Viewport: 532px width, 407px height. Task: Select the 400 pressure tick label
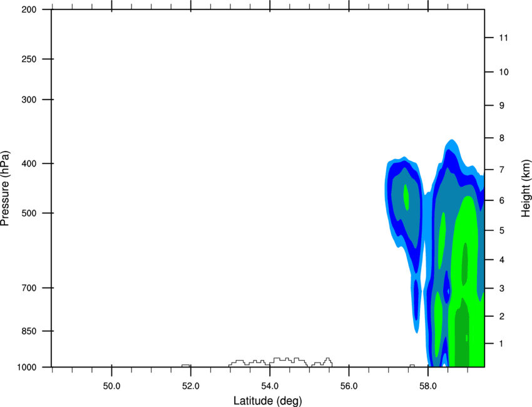click(29, 163)
